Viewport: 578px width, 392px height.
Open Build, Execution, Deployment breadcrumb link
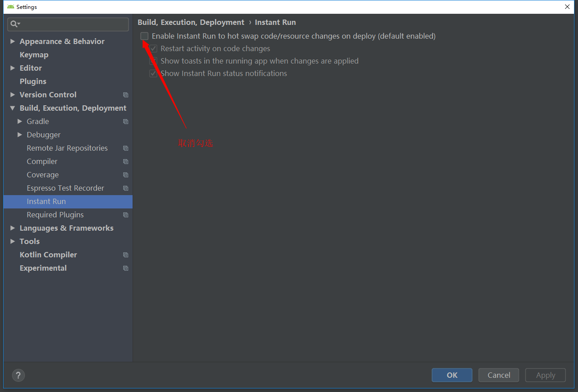[x=191, y=22]
